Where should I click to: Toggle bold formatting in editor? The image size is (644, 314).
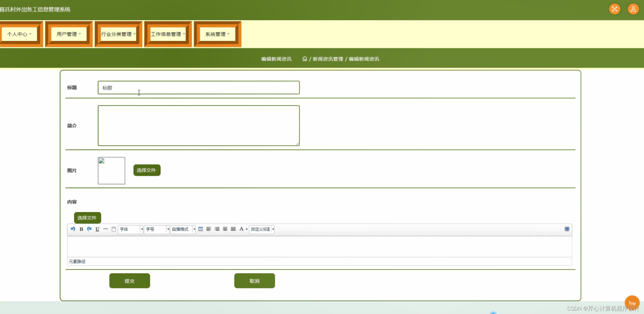(81, 229)
